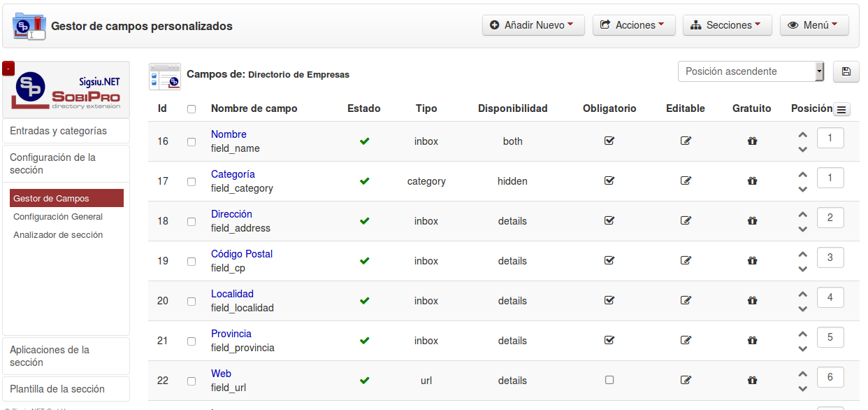Toggle the enabled state of Categoría field
The height and width of the screenshot is (410, 868).
coord(365,181)
